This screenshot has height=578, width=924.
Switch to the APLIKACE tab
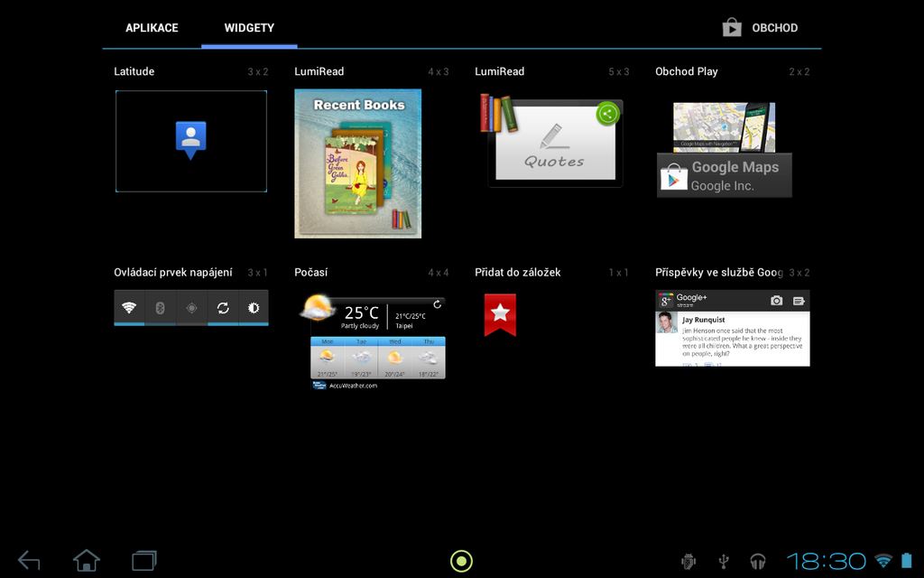pyautogui.click(x=152, y=27)
